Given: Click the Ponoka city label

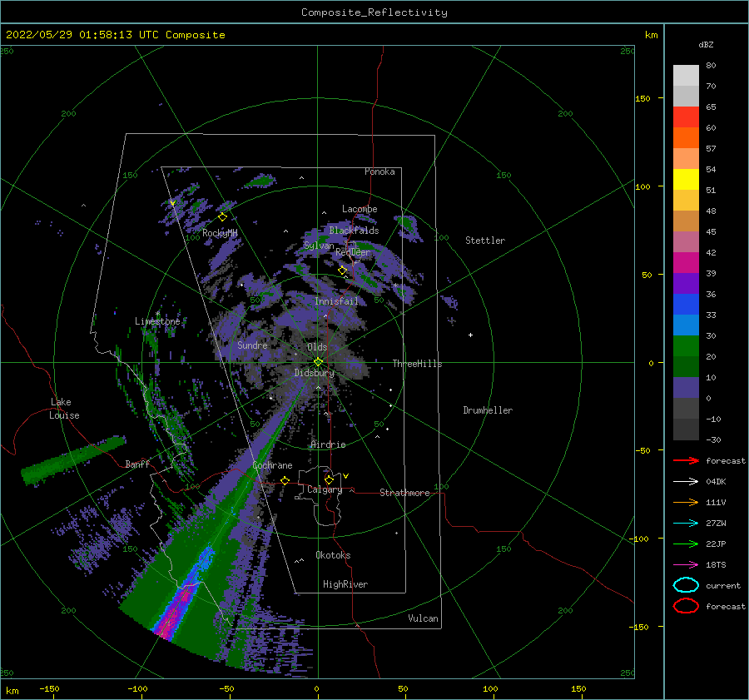Looking at the screenshot, I should point(379,171).
